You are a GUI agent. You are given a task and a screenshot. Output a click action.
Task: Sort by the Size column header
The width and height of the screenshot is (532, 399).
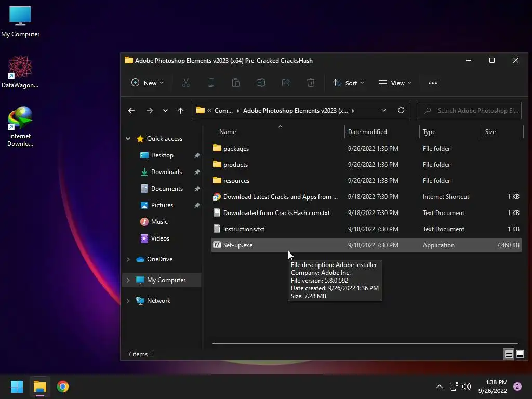[x=502, y=132]
